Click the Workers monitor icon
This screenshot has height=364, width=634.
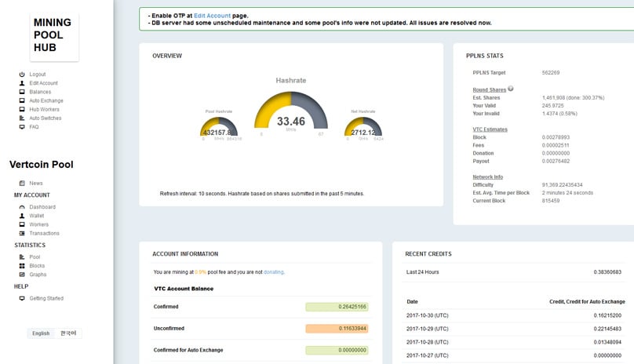pyautogui.click(x=22, y=224)
